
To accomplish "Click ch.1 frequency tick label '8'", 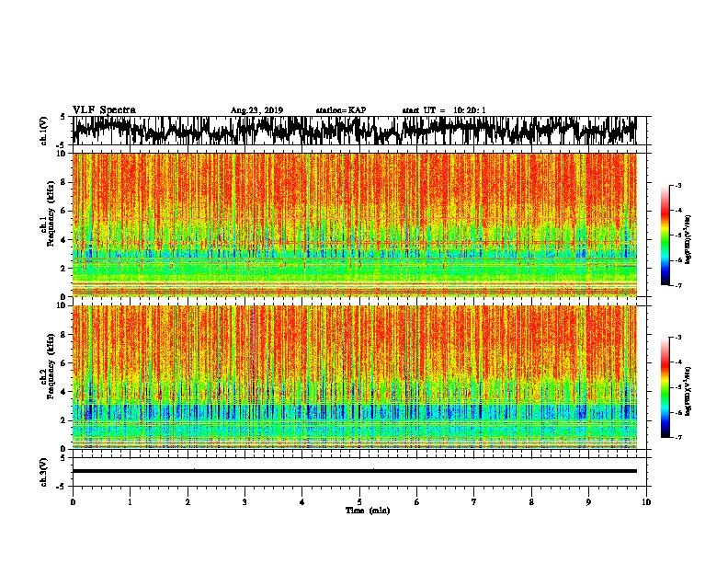I will pyautogui.click(x=64, y=182).
